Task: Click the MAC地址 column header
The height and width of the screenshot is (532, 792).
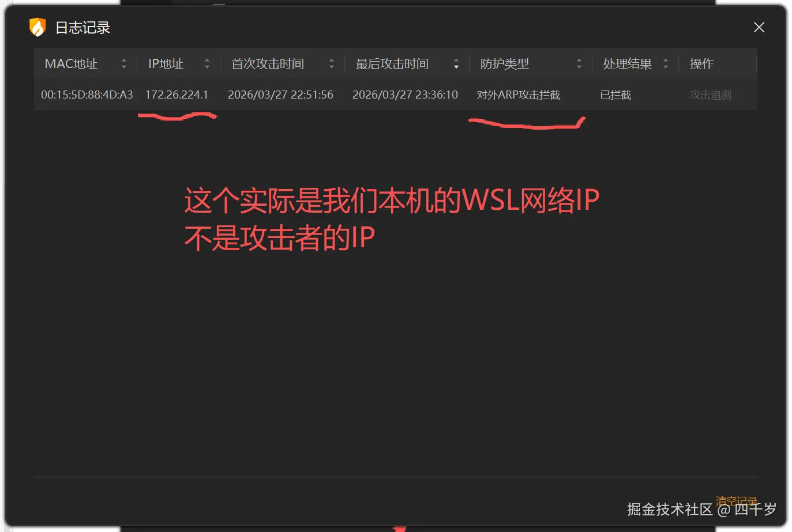Action: pos(70,63)
